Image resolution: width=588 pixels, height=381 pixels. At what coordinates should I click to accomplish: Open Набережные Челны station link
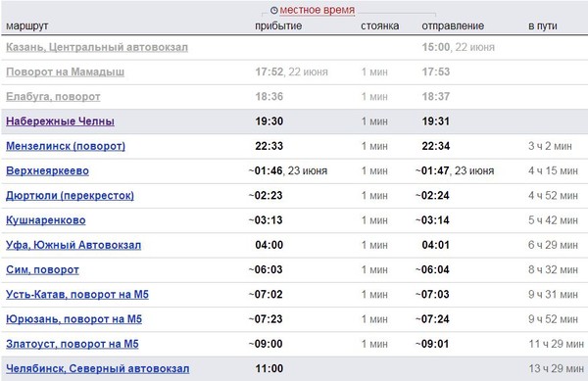pos(60,121)
